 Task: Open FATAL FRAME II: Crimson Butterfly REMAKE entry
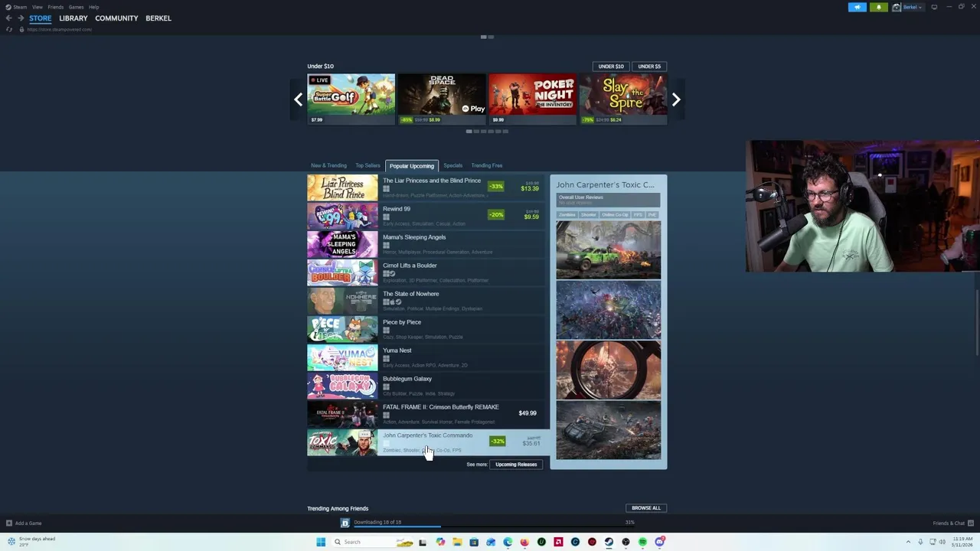[426, 414]
